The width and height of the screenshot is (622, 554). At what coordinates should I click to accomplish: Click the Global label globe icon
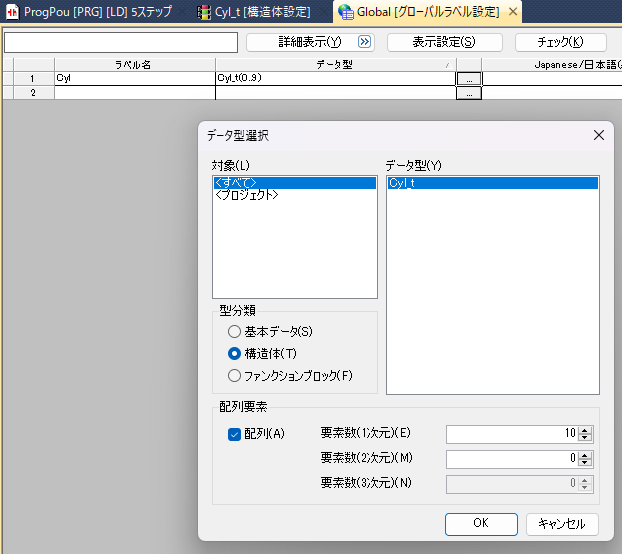pos(346,12)
